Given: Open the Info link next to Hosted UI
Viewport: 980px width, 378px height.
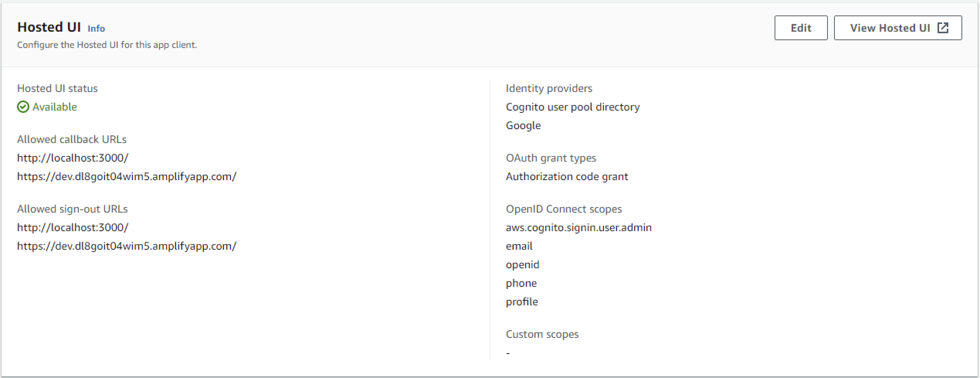Looking at the screenshot, I should pos(95,28).
